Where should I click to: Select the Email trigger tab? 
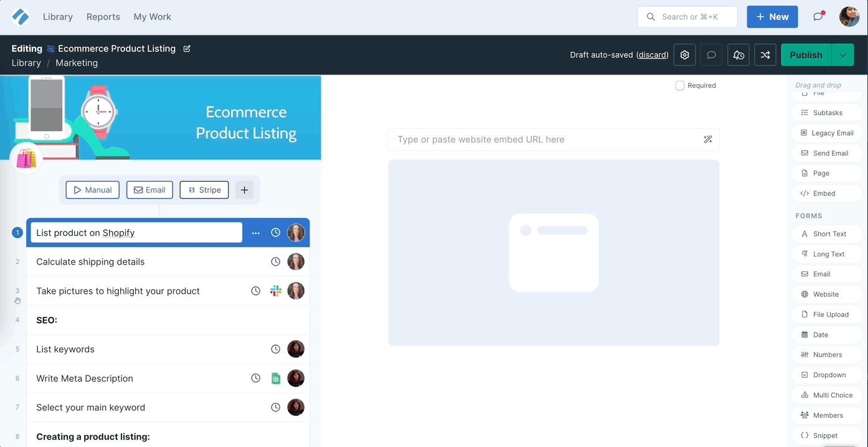149,190
